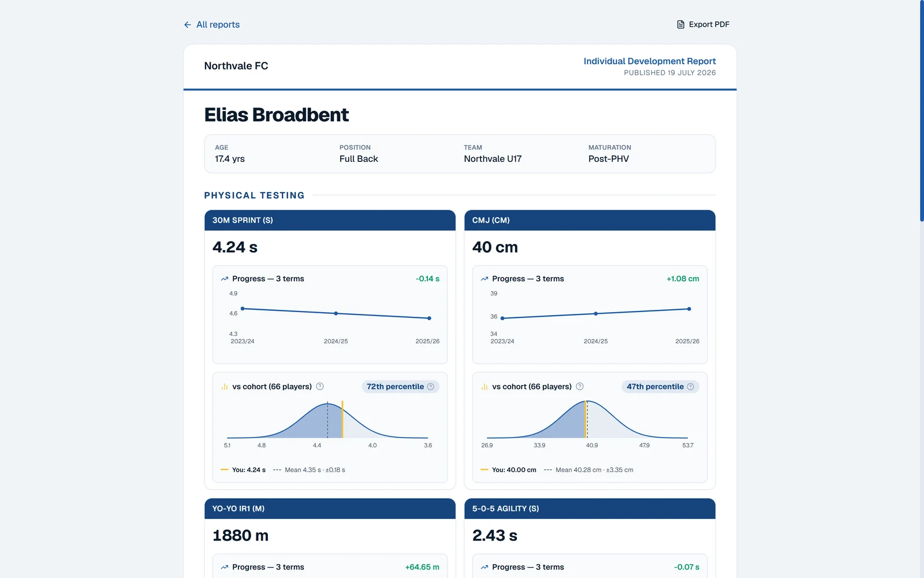Click the 72th percentile badge
Screen dimensions: 924x578
pyautogui.click(x=400, y=387)
